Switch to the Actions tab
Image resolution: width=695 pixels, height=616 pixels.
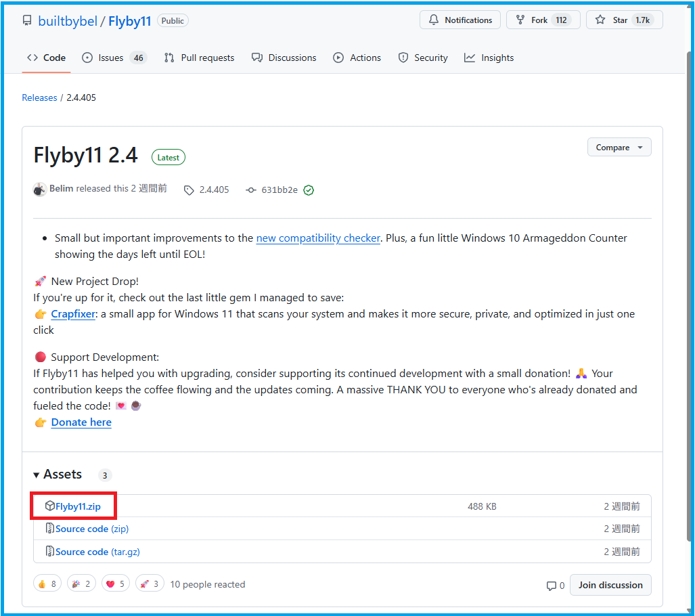[x=357, y=58]
